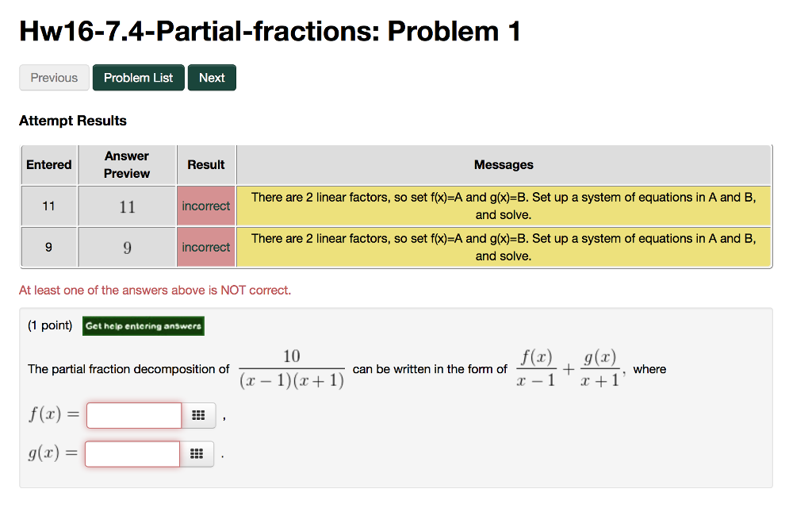Click the Get help entering answers button
This screenshot has width=812, height=508.
[143, 325]
